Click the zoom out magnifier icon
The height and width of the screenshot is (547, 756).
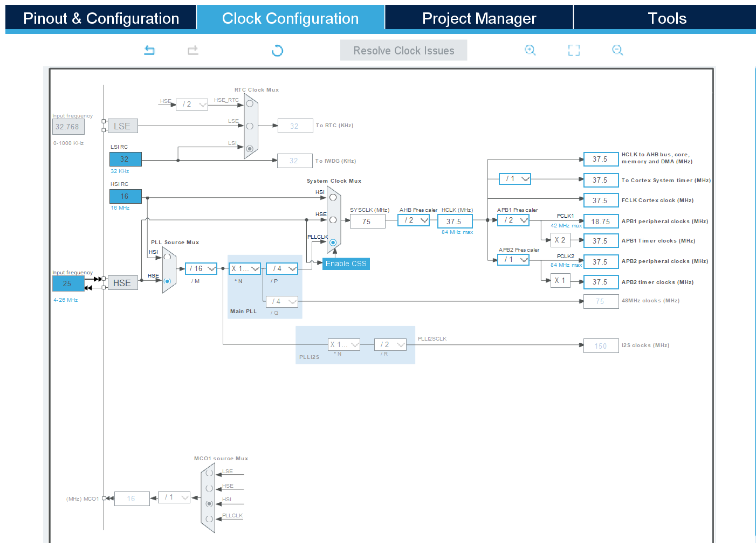617,50
